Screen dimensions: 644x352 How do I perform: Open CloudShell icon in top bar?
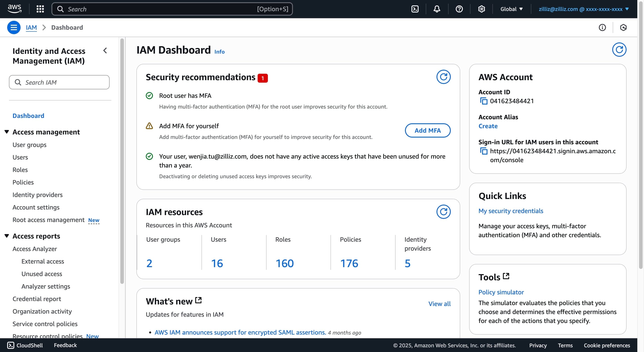point(415,9)
